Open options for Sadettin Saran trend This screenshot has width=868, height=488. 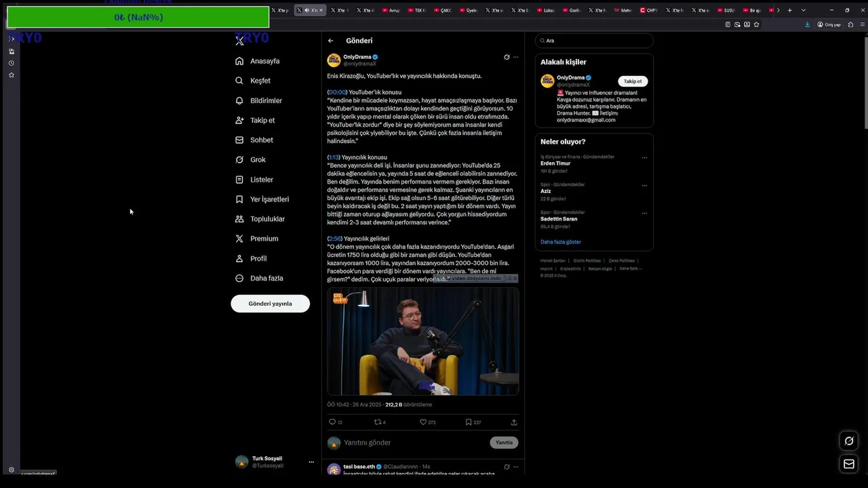[644, 213]
